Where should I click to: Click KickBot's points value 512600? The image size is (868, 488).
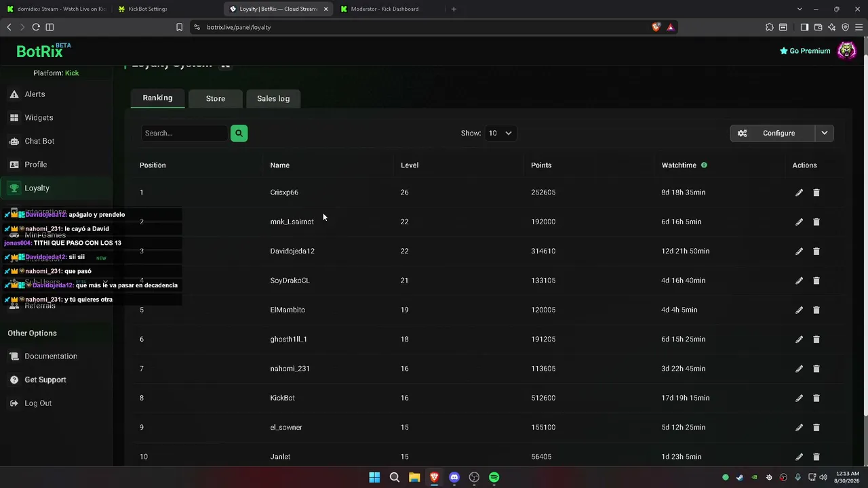coord(543,398)
